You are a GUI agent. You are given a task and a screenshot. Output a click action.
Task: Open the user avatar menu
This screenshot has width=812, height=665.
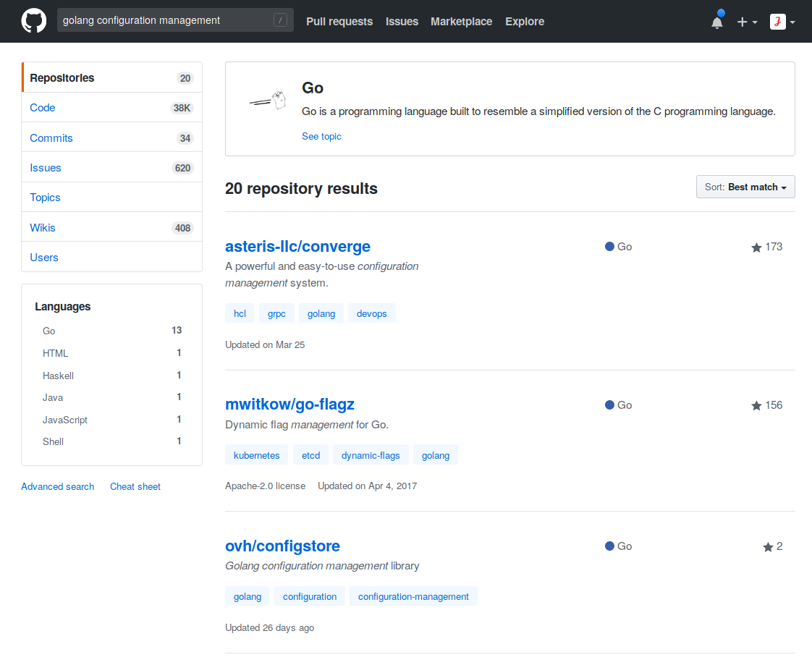pyautogui.click(x=782, y=22)
